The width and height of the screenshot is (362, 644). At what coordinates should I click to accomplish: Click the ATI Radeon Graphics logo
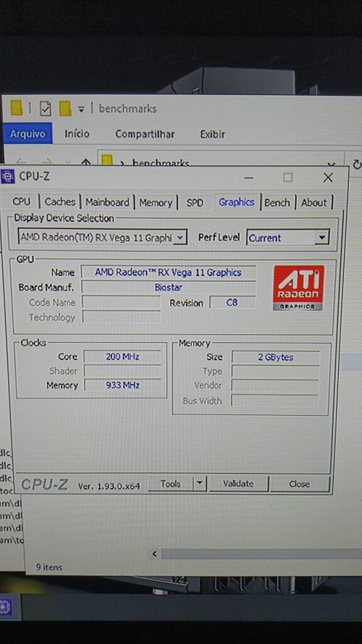[298, 288]
